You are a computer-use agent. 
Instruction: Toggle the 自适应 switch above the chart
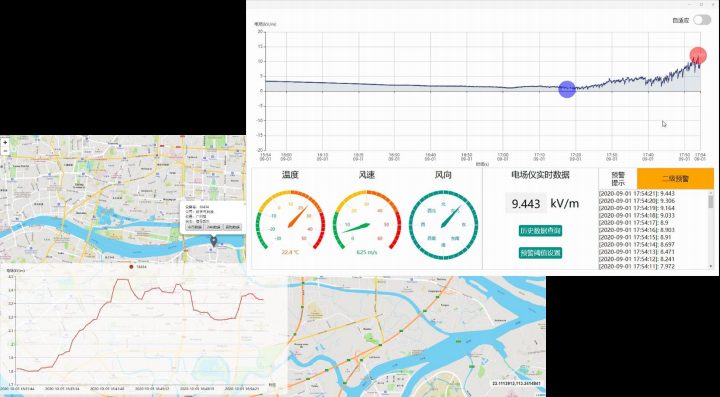point(702,20)
